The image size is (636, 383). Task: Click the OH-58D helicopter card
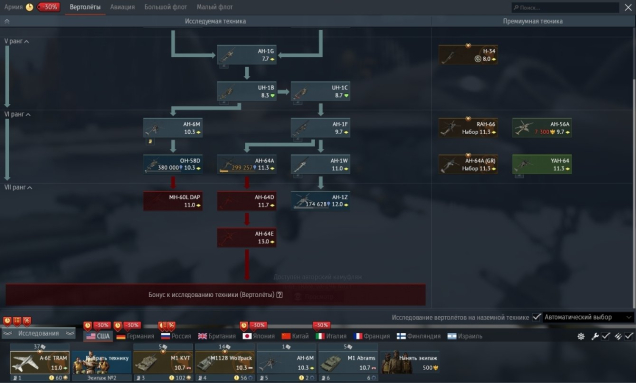pos(173,164)
